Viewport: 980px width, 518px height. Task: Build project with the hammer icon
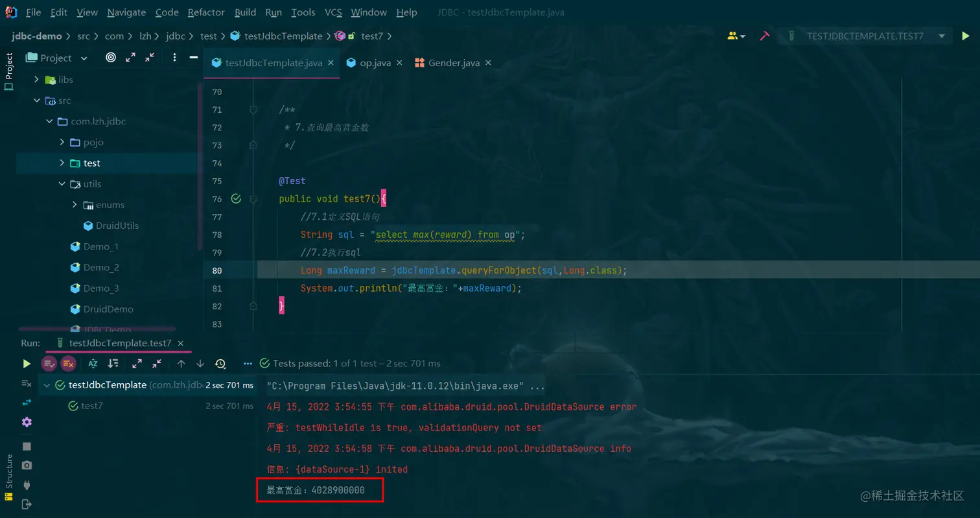tap(764, 36)
